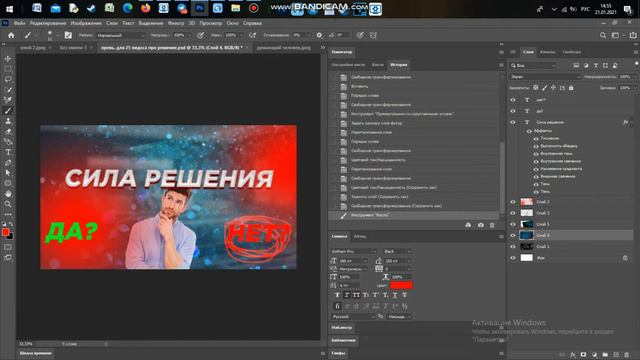Hide the 'Фон' background layer
The width and height of the screenshot is (640, 360).
point(513,258)
